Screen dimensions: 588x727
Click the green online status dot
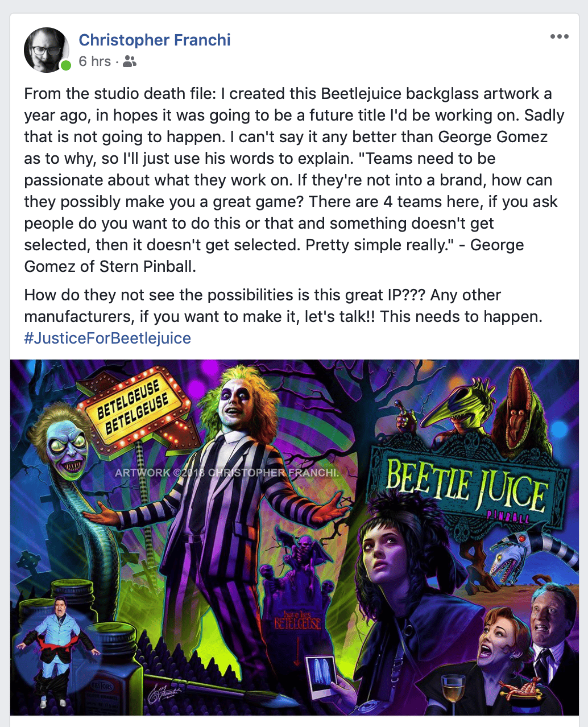point(66,65)
